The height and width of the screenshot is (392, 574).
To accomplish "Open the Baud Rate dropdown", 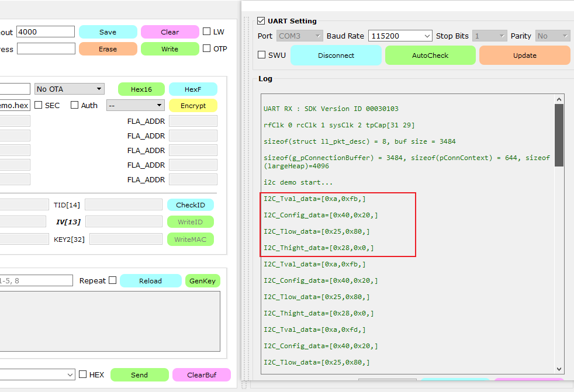I will pyautogui.click(x=400, y=36).
